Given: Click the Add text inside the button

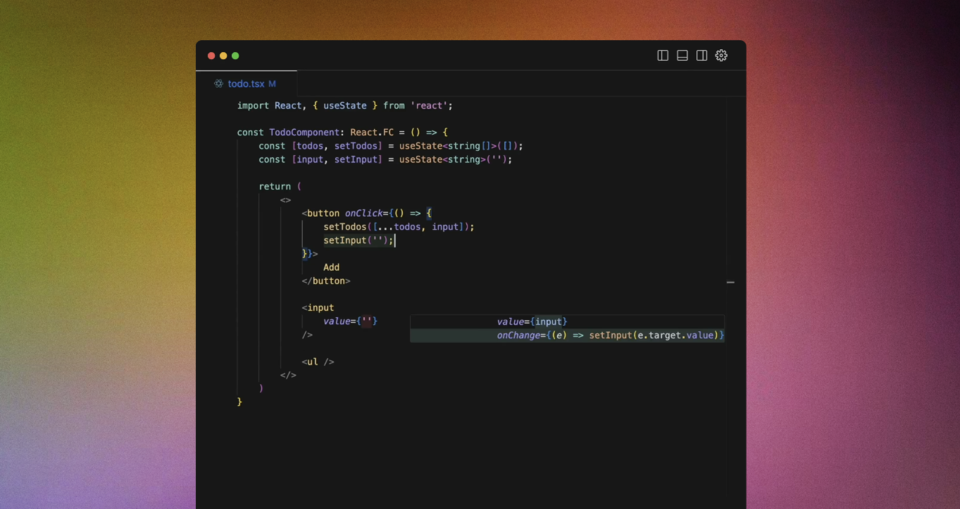Looking at the screenshot, I should pyautogui.click(x=331, y=267).
